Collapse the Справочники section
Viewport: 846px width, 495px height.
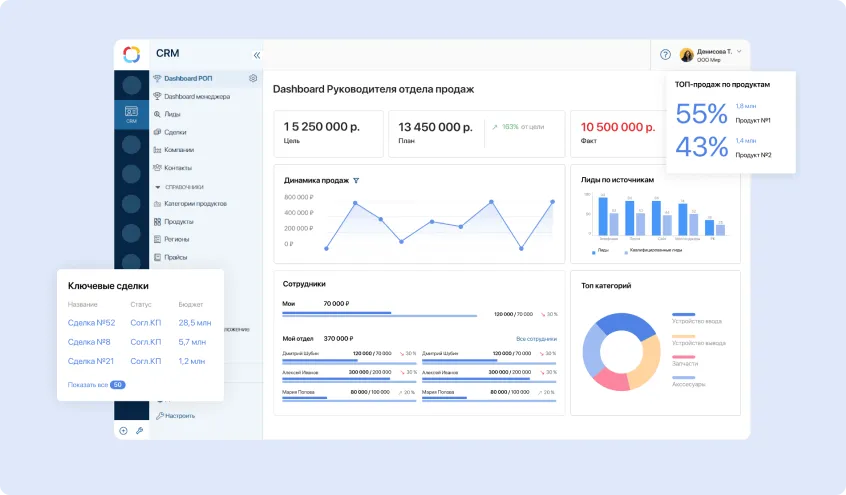coord(157,187)
